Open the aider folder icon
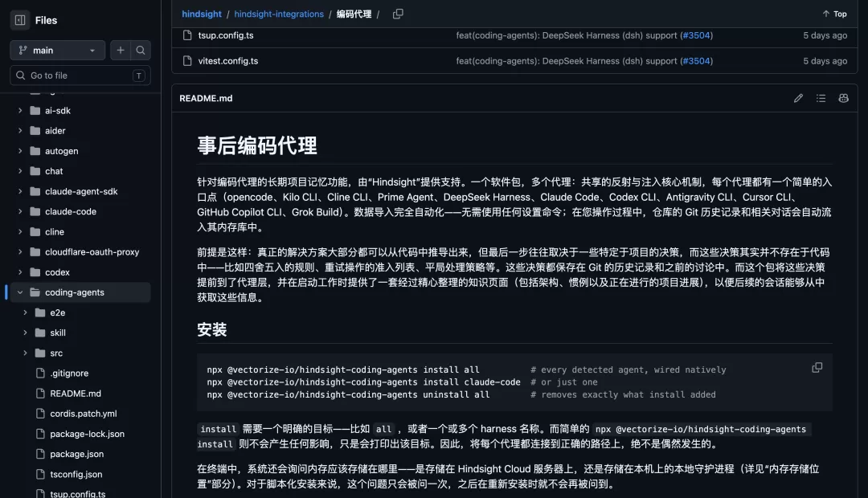The width and height of the screenshot is (868, 498). [35, 131]
